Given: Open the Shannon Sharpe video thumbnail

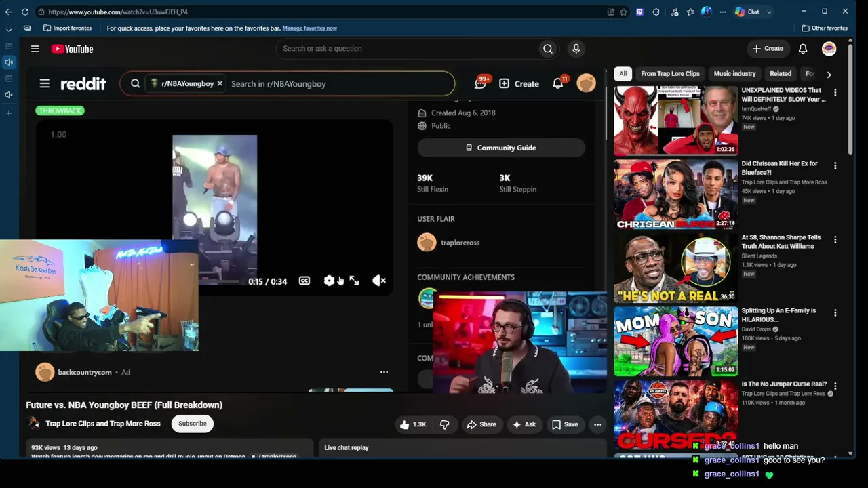Looking at the screenshot, I should point(675,268).
